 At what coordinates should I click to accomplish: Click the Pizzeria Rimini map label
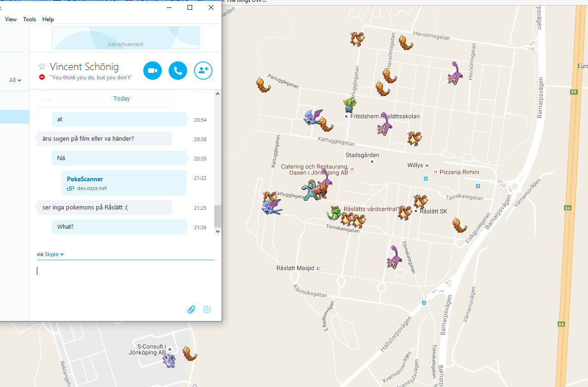pyautogui.click(x=459, y=172)
